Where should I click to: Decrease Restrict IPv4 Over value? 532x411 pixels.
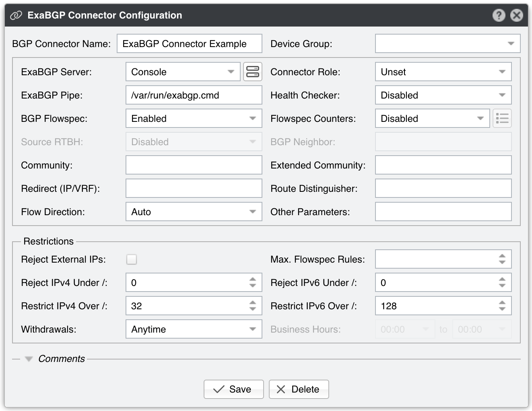[253, 309]
